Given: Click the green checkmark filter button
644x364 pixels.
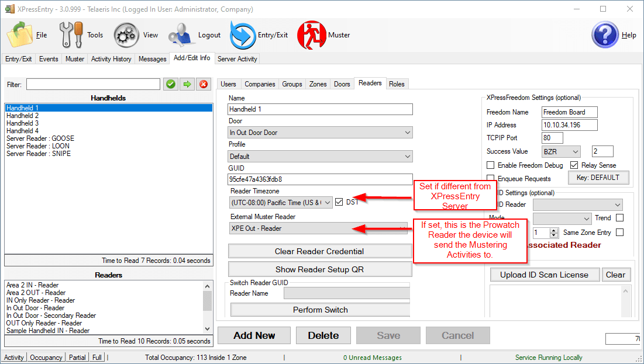Looking at the screenshot, I should point(171,84).
